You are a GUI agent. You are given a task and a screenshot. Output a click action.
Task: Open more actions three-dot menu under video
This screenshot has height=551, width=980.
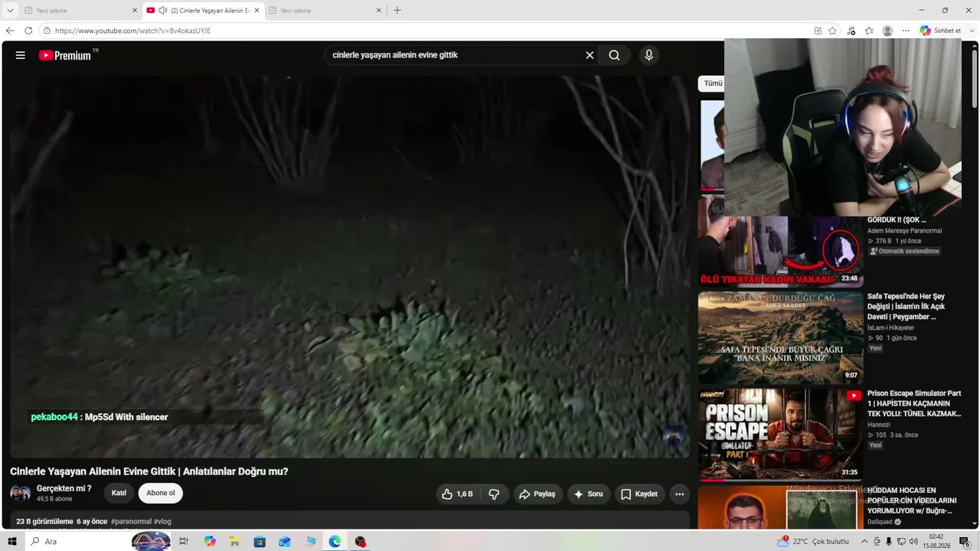(x=679, y=494)
